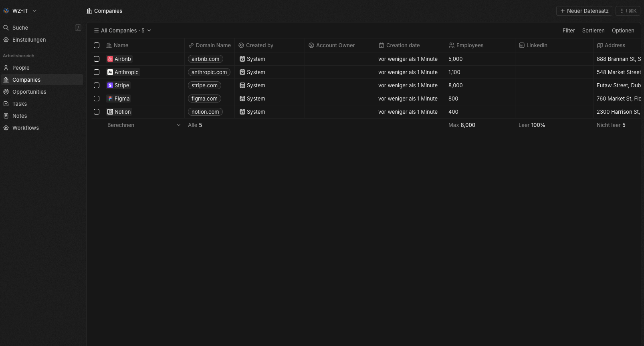
Task: Click the Neuer Datensatz button
Action: click(x=584, y=11)
